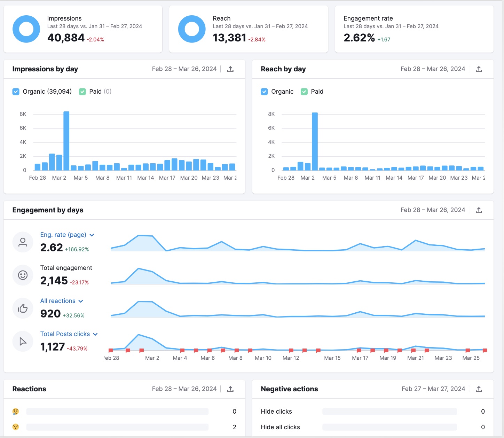Screen dimensions: 504x438
Task: Expand the All reactions dropdown
Action: 81,301
